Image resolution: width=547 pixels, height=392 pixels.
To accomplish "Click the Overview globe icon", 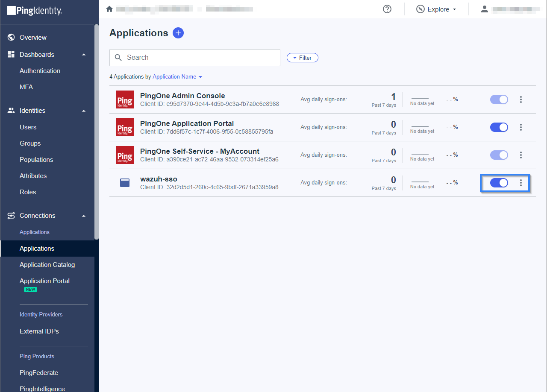I will click(x=12, y=38).
